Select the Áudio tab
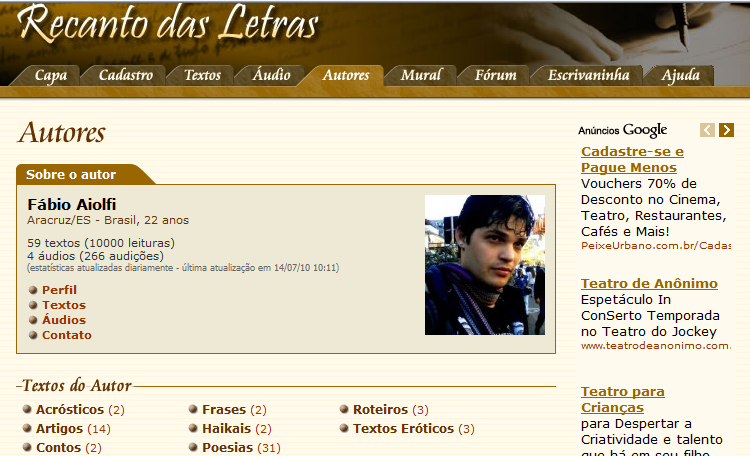Viewport: 750px width, 456px height. pyautogui.click(x=271, y=75)
